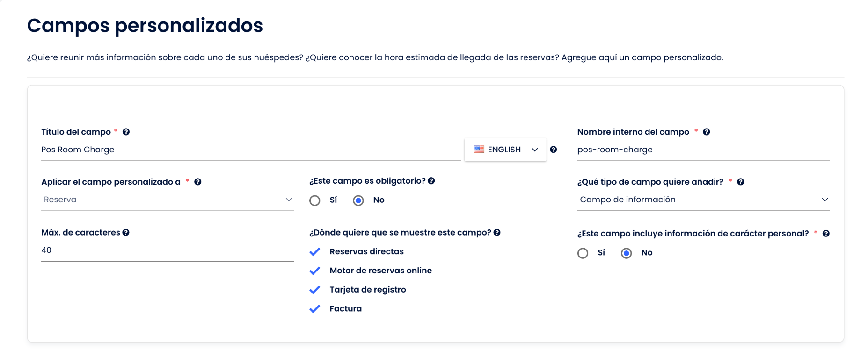Open help for ¿Este campo es obligatorio?
This screenshot has height=350, width=868.
431,181
